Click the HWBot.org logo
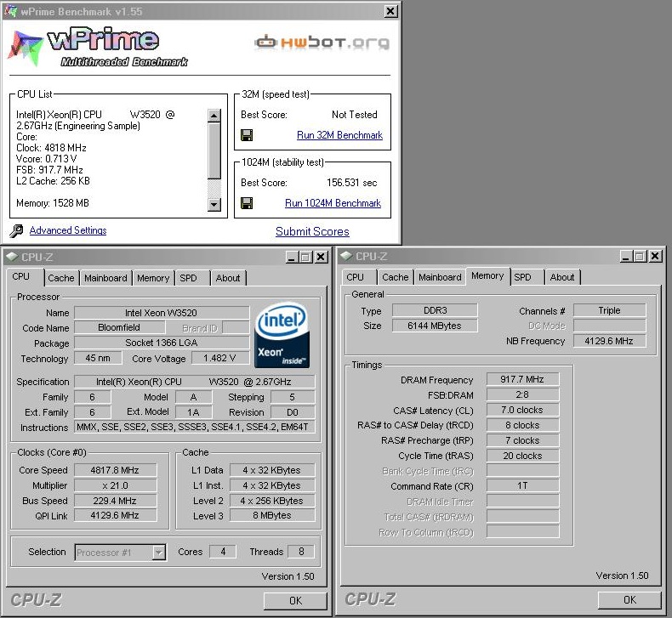The width and height of the screenshot is (672, 618). (322, 42)
